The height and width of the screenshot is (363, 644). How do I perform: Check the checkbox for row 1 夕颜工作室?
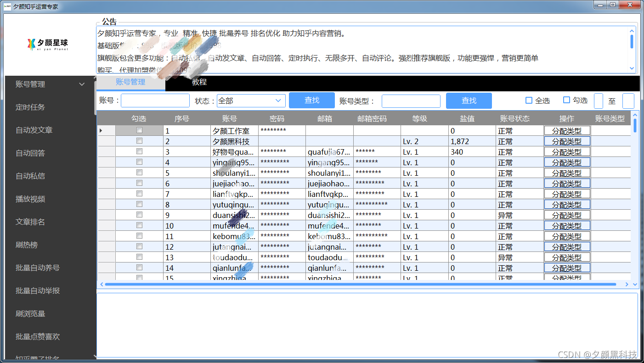pyautogui.click(x=139, y=130)
